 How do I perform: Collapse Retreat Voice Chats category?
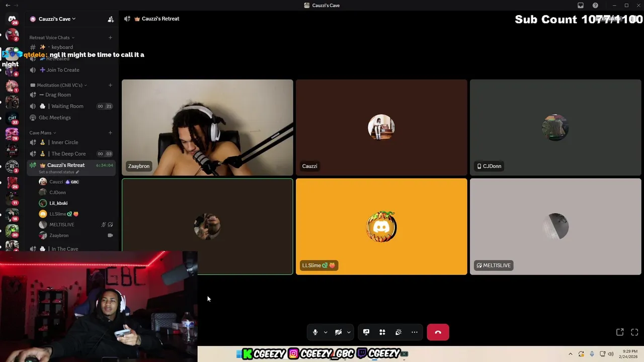pyautogui.click(x=52, y=37)
